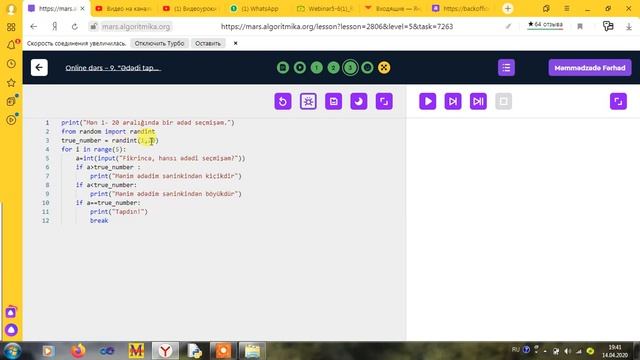The height and width of the screenshot is (360, 640).
Task: Open the task list menu icon
Action: tap(506, 68)
